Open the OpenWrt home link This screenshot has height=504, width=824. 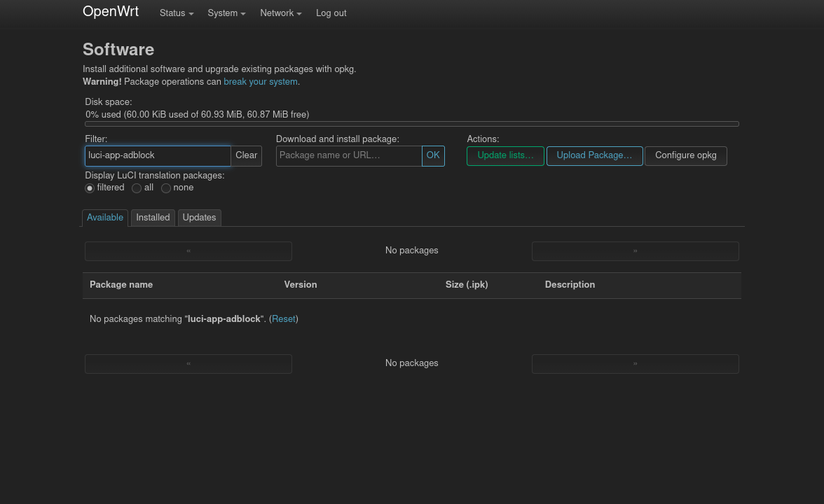[x=111, y=11]
